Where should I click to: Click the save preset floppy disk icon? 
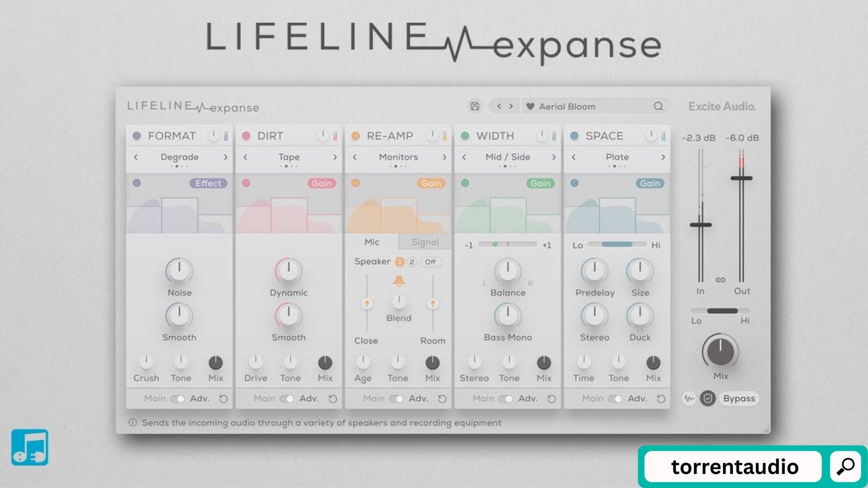tap(475, 106)
